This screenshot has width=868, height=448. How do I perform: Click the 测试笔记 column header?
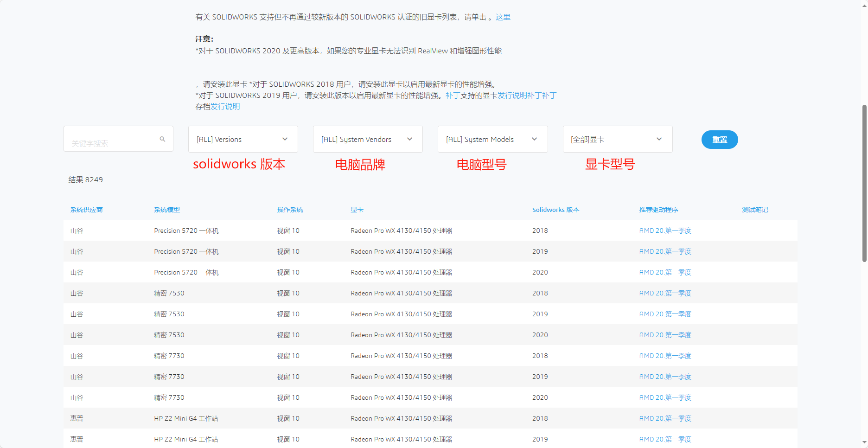[755, 210]
